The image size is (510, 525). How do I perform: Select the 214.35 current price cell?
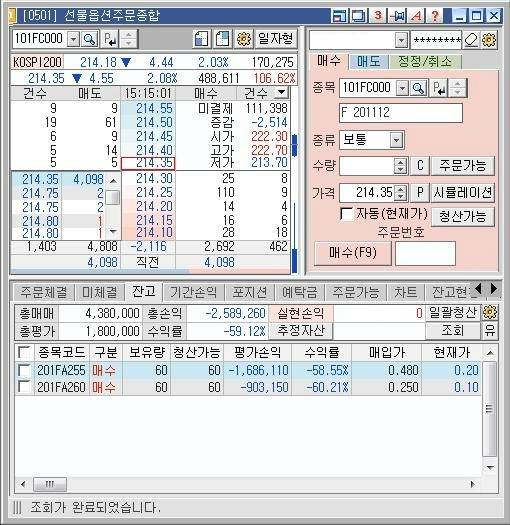point(148,163)
